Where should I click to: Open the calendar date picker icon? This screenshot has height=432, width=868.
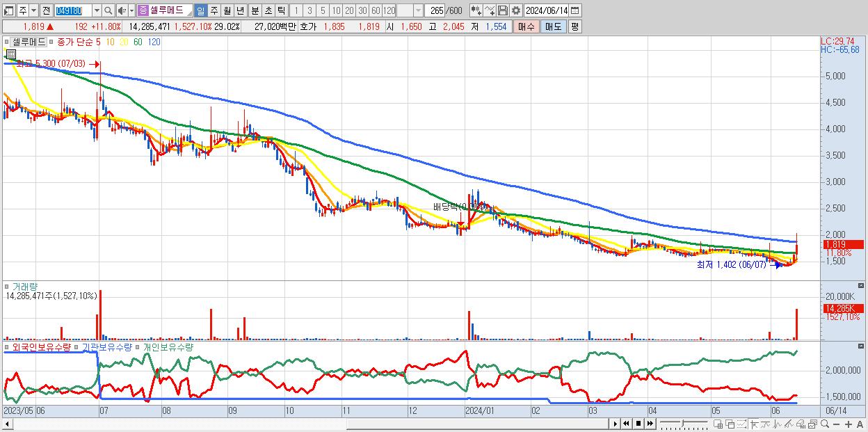pos(575,11)
